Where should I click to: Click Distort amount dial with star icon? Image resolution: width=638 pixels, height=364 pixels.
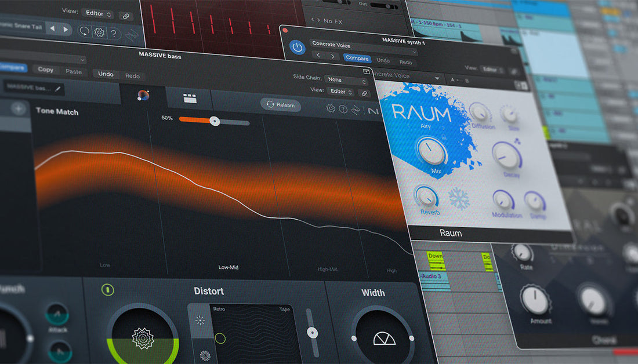click(x=143, y=338)
